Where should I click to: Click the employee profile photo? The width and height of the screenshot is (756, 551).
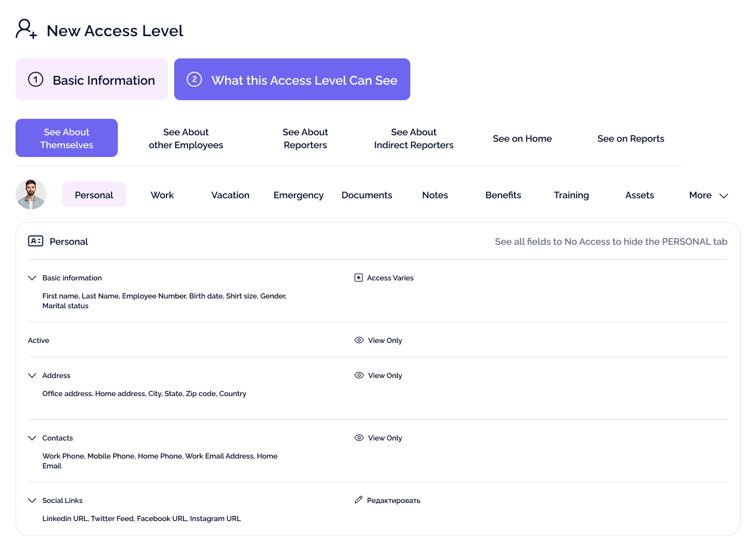[31, 194]
